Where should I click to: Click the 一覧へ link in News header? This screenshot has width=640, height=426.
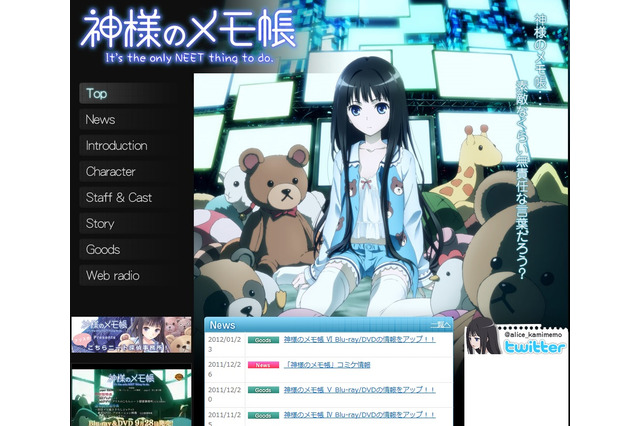pos(440,325)
